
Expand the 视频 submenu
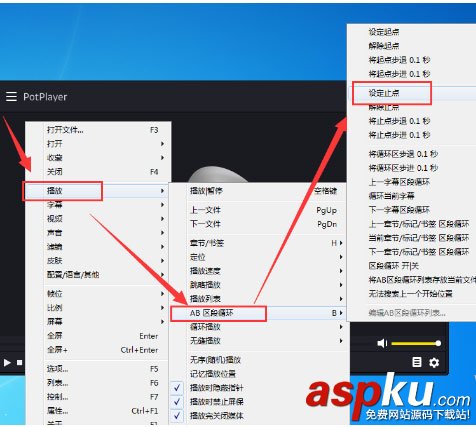pyautogui.click(x=98, y=219)
